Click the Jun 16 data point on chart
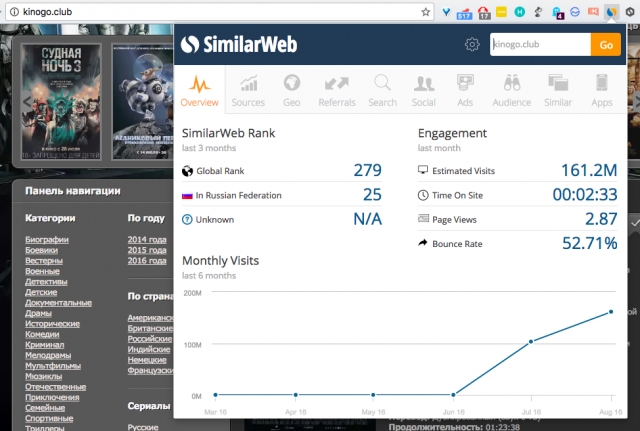The width and height of the screenshot is (640, 431). pyautogui.click(x=453, y=395)
